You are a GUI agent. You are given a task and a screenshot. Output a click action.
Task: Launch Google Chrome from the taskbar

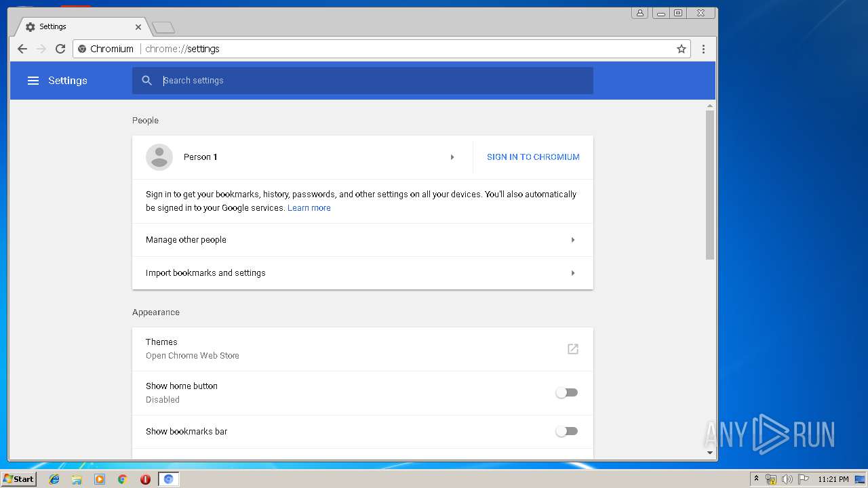pyautogui.click(x=122, y=479)
